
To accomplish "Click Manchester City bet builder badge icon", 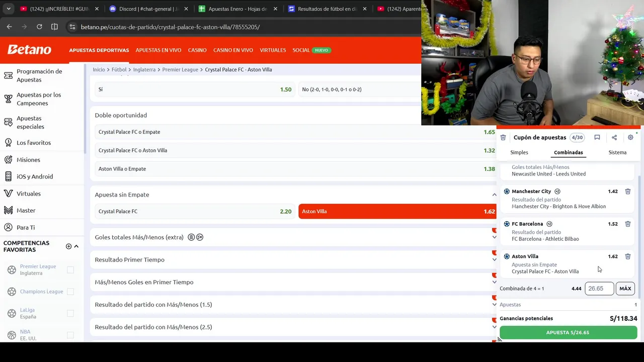I will 557,192.
